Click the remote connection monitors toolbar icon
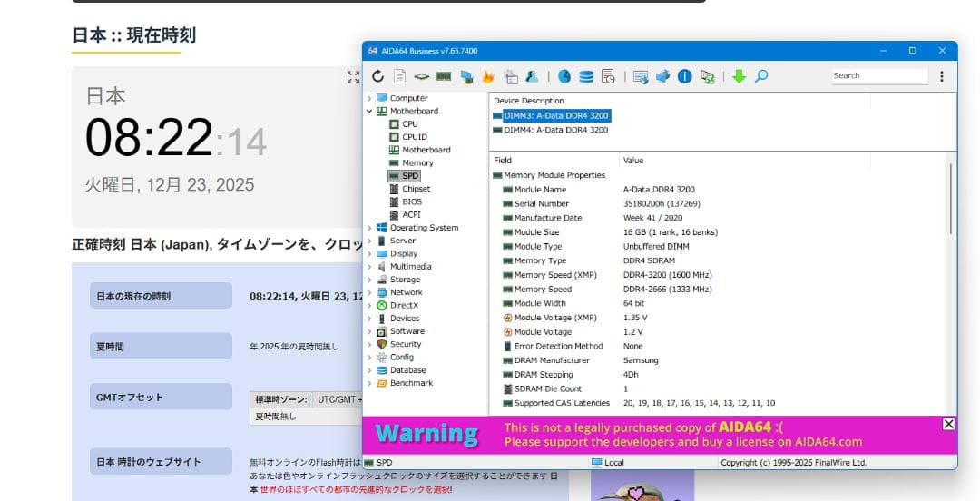 (x=708, y=76)
